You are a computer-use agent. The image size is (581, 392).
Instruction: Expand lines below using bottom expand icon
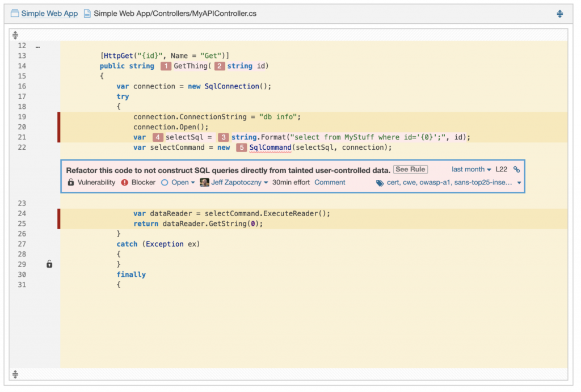[x=15, y=374]
